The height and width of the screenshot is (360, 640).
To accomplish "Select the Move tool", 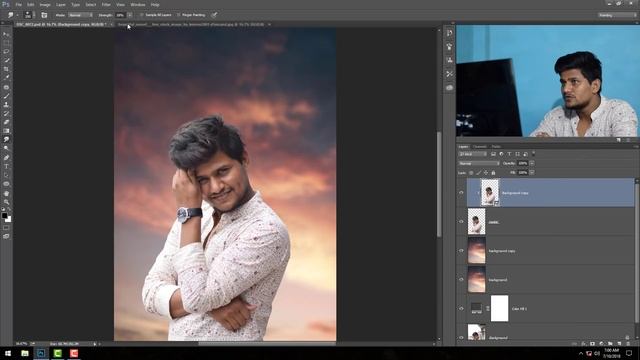I will pyautogui.click(x=6, y=34).
